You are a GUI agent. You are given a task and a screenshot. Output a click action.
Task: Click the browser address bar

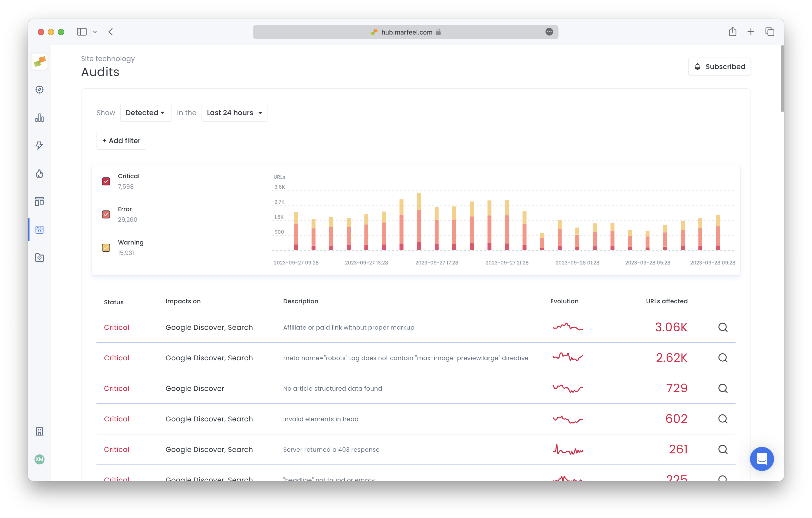(x=405, y=32)
